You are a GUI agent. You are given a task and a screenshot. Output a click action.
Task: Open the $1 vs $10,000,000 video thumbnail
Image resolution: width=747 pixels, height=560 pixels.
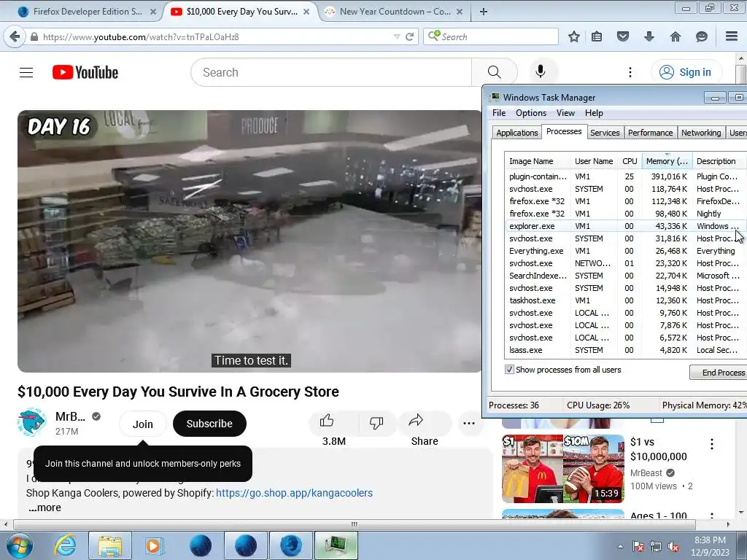tap(562, 469)
